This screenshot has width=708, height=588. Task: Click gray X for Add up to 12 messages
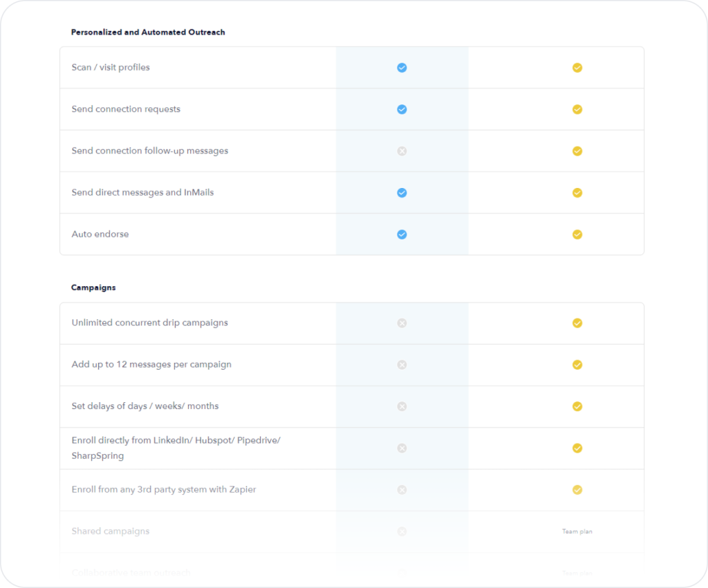[402, 365]
